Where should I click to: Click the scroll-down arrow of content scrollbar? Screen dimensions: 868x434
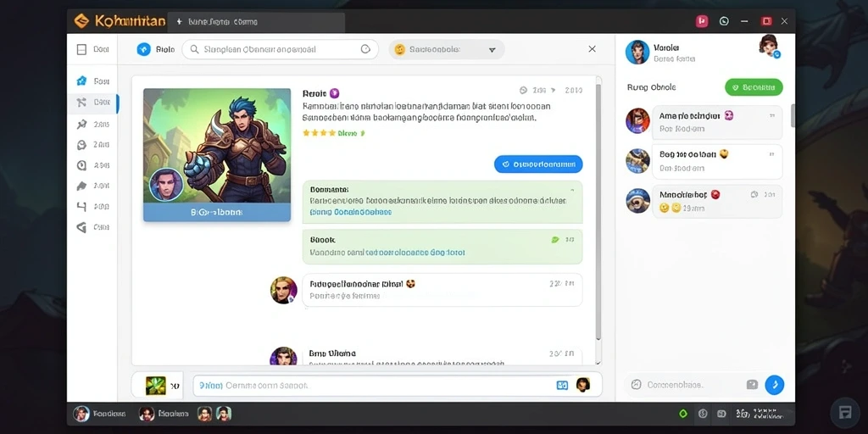598,361
